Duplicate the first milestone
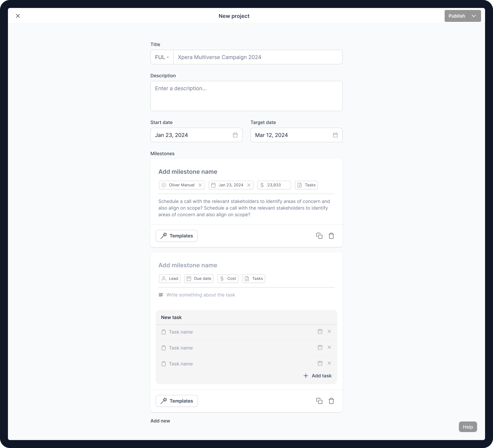This screenshot has height=448, width=493. coord(319,236)
